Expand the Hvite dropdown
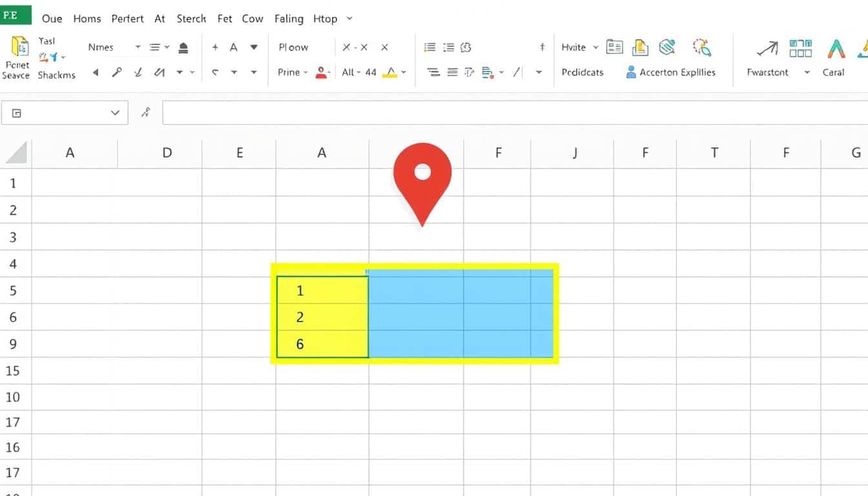The image size is (868, 496). coord(595,47)
